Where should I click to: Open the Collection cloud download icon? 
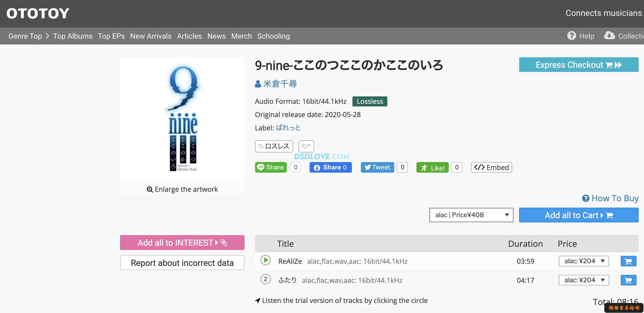click(x=610, y=35)
